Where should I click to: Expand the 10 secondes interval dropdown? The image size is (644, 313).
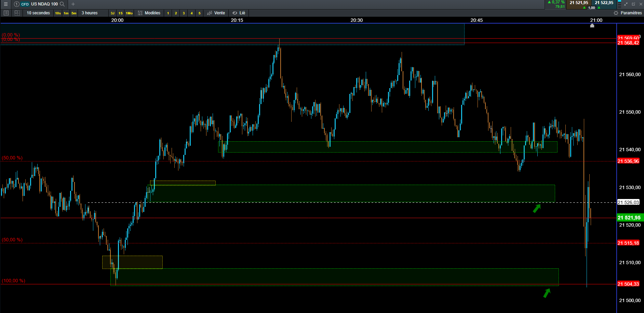[x=38, y=13]
